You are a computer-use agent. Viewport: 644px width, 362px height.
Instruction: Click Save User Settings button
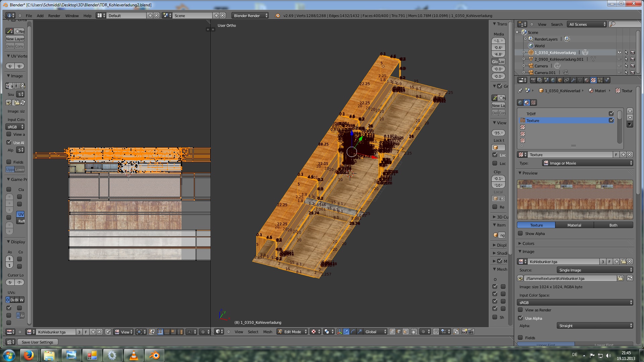[x=38, y=342]
